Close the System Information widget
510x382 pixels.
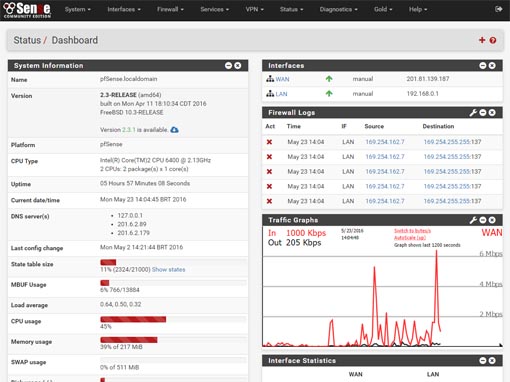(238, 66)
